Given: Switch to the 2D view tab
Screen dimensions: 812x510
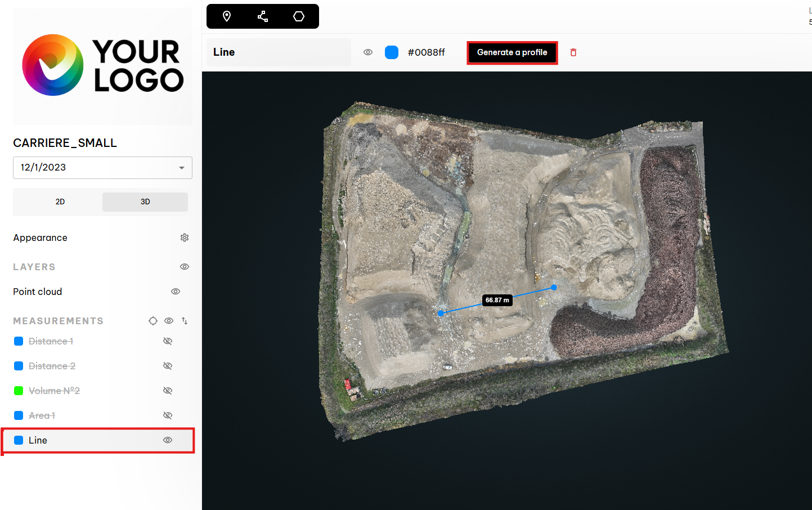Looking at the screenshot, I should [x=60, y=202].
